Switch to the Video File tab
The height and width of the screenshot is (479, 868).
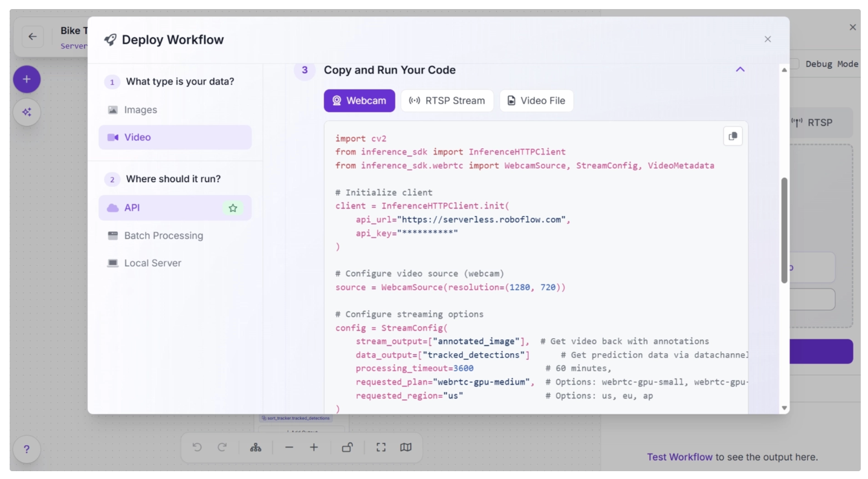pos(536,101)
